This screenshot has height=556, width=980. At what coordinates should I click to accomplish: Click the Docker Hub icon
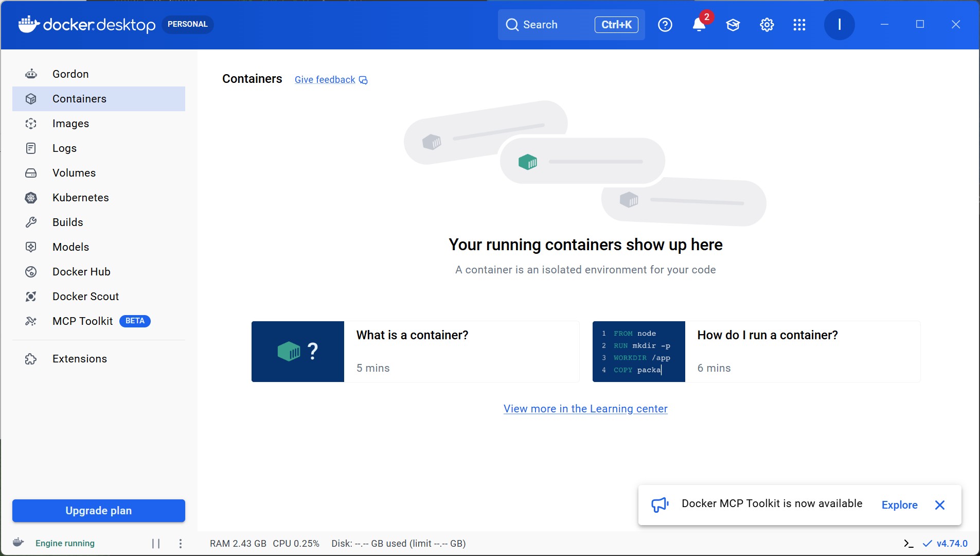(x=31, y=272)
